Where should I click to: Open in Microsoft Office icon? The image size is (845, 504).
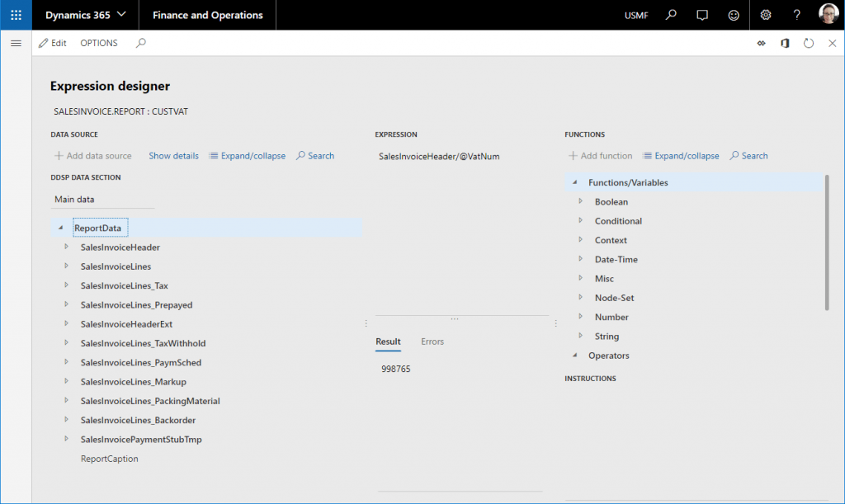click(x=785, y=43)
